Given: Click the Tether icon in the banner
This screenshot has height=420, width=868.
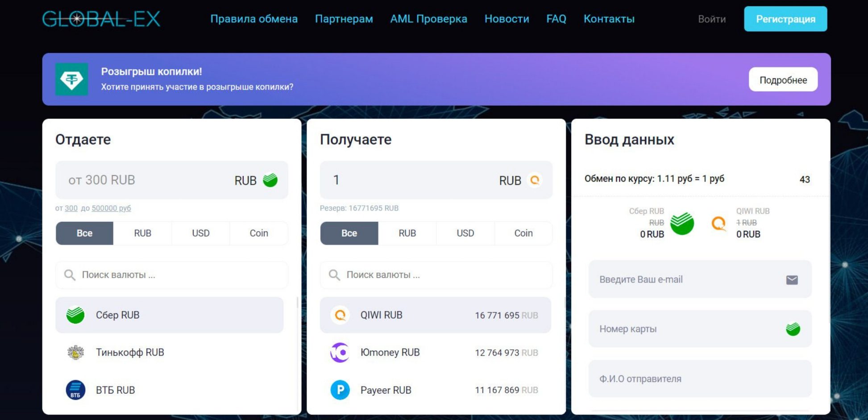Looking at the screenshot, I should pos(71,79).
